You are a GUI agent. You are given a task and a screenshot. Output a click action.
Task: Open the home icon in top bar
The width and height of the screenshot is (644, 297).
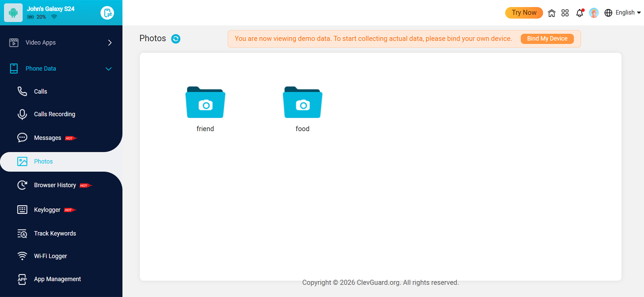click(x=551, y=13)
